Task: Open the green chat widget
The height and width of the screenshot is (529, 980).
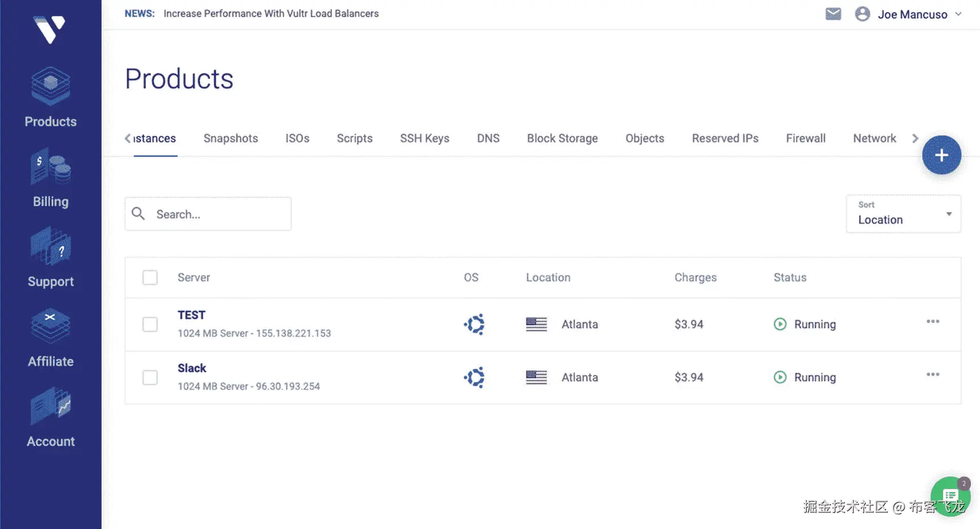Action: pyautogui.click(x=950, y=496)
